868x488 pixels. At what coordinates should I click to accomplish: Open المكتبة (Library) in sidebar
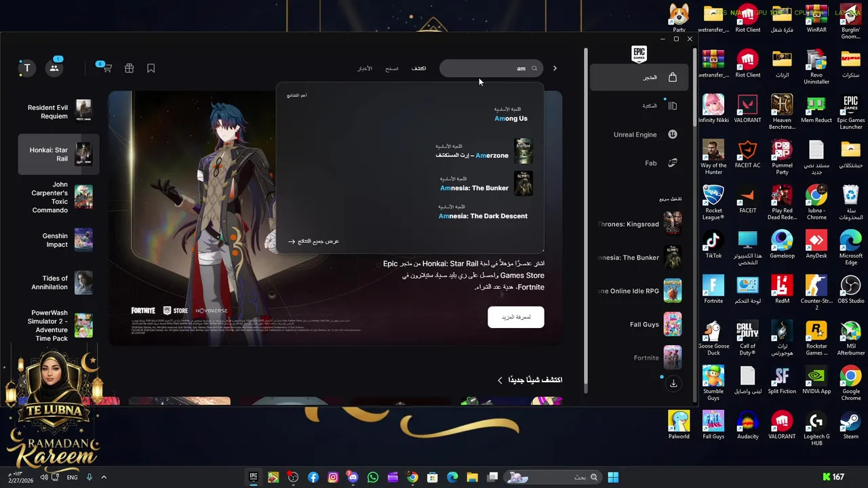pos(639,106)
